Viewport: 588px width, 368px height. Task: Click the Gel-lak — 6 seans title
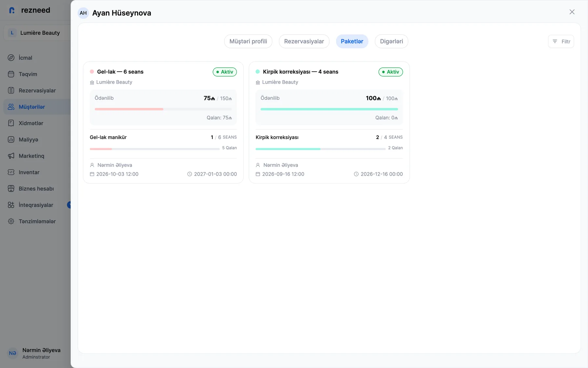[x=120, y=72]
